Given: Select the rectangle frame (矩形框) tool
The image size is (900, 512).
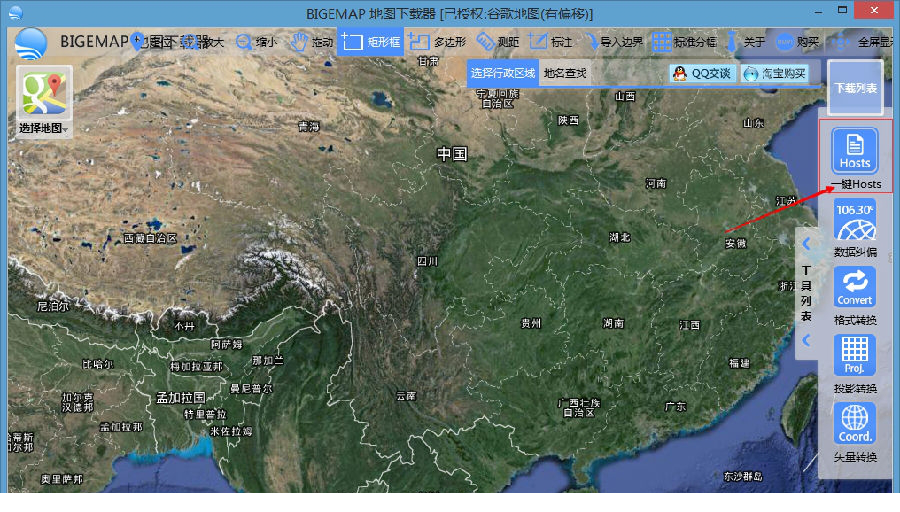Looking at the screenshot, I should [370, 42].
